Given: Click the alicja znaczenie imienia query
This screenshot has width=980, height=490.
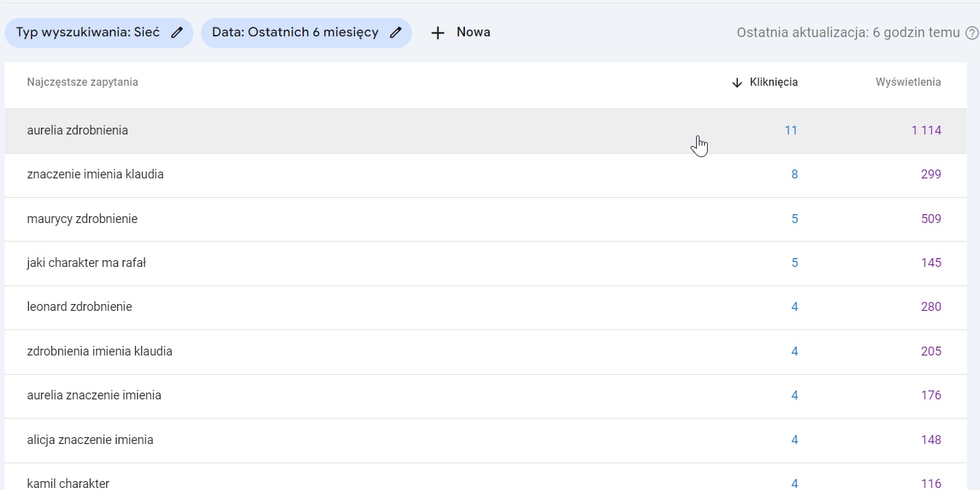Looking at the screenshot, I should click(x=90, y=440).
